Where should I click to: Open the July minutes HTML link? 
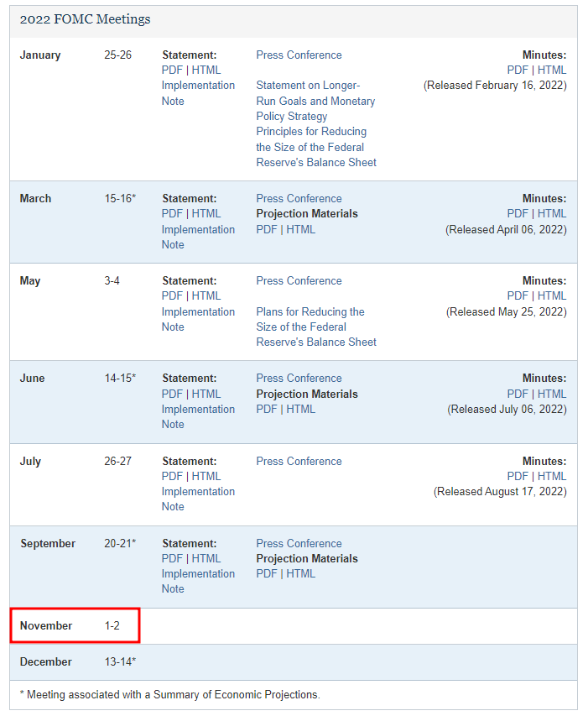click(552, 477)
